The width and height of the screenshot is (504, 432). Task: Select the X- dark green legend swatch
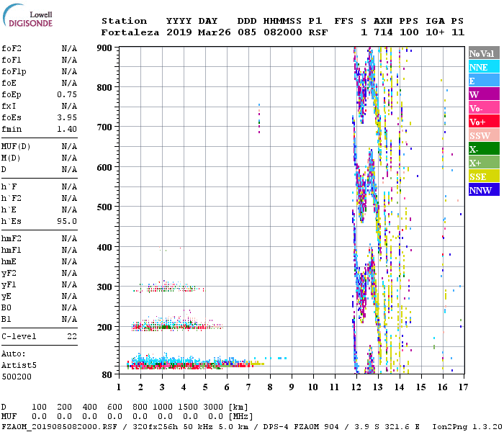coord(484,149)
